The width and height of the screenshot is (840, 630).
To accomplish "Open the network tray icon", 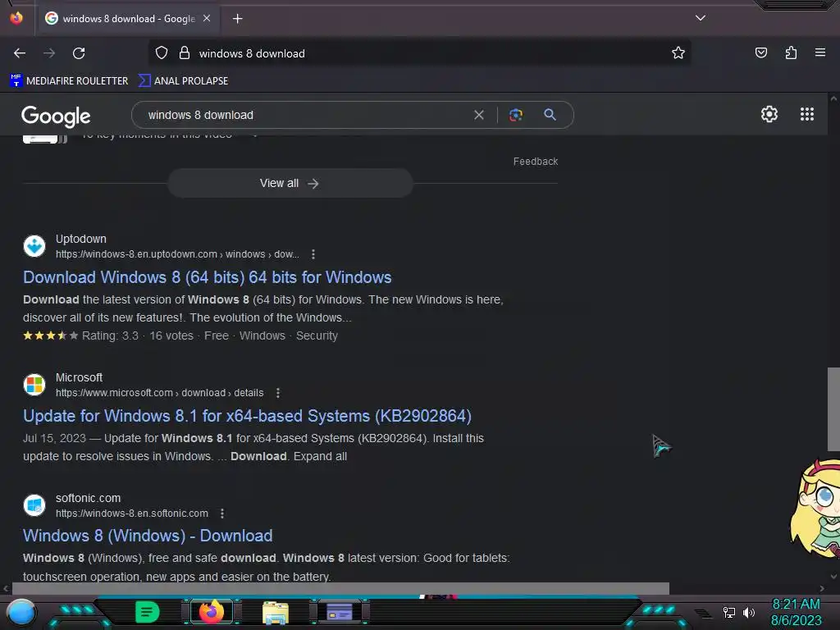I will (x=729, y=612).
